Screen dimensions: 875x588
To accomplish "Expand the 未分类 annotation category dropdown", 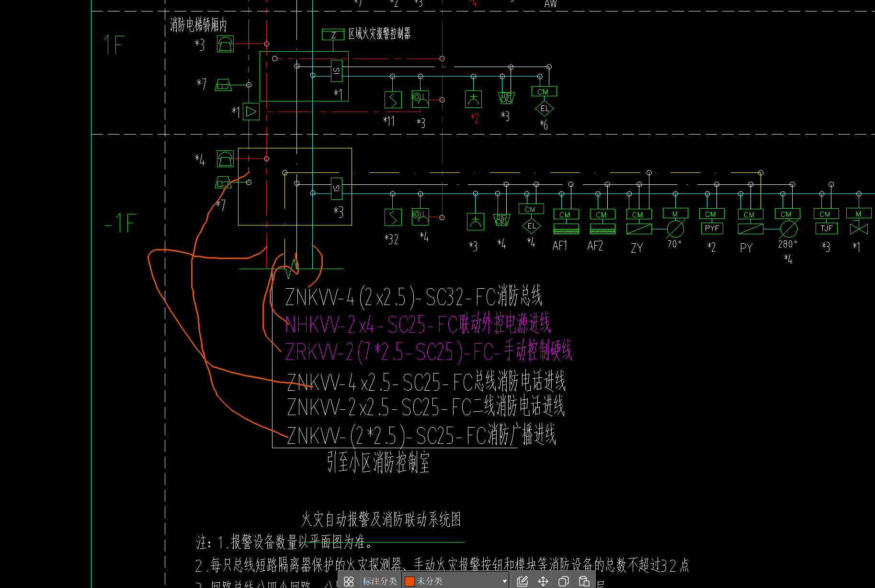I will pyautogui.click(x=504, y=581).
